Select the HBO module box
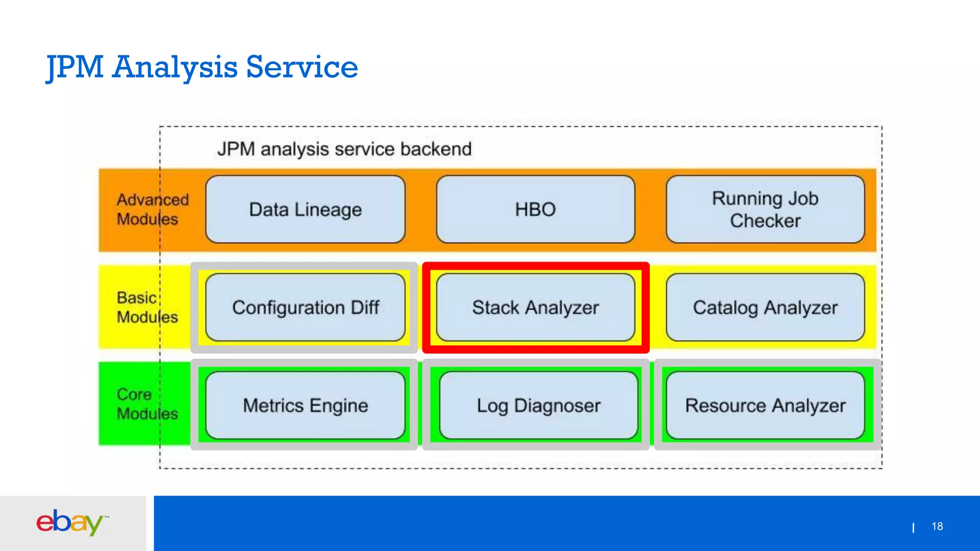Viewport: 980px width, 551px height. (x=535, y=209)
